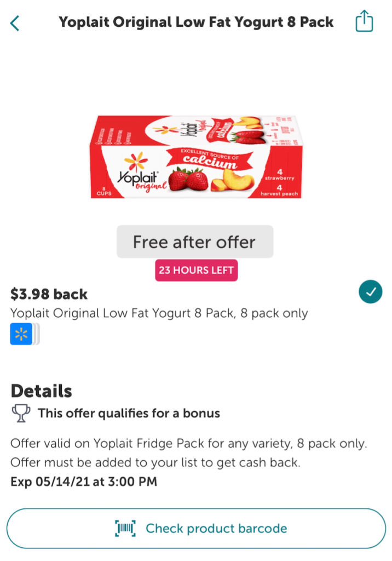Tap This offer qualifies for a bonus

tap(129, 413)
